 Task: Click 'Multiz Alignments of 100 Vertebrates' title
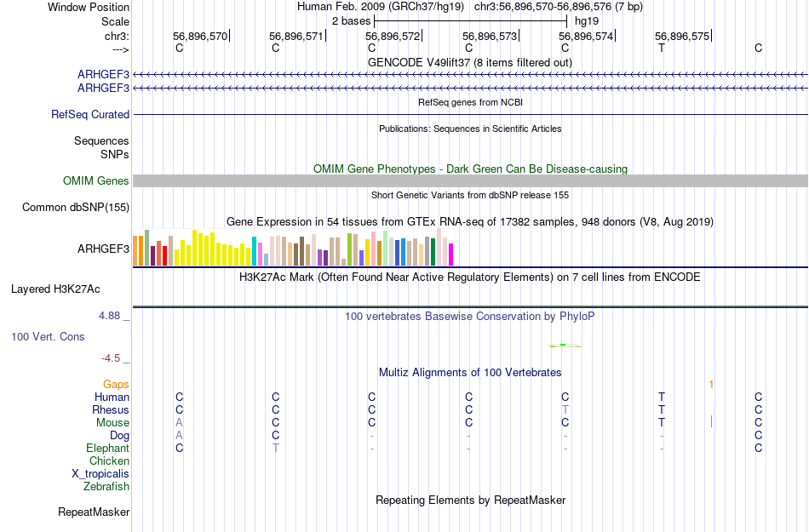point(470,373)
